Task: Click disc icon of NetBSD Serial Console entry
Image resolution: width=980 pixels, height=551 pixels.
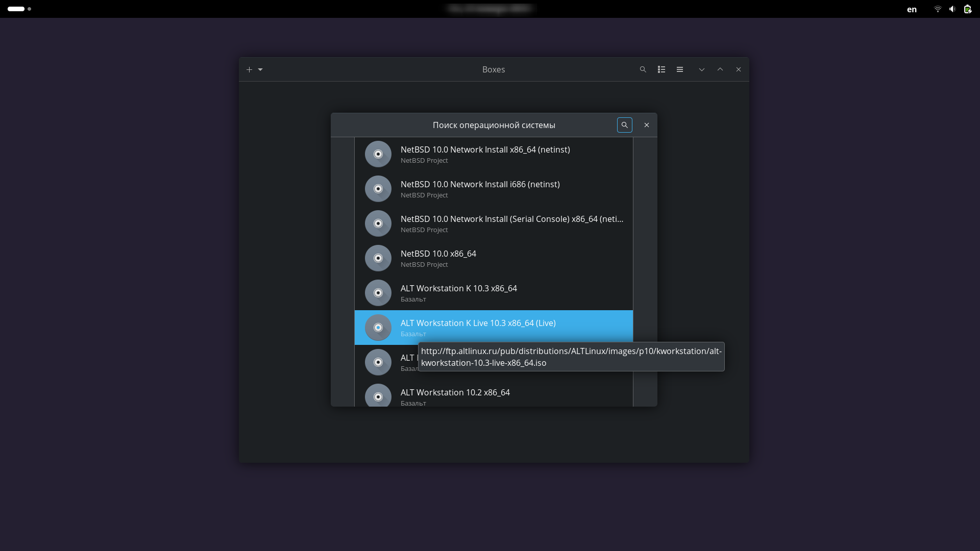Action: 378,223
